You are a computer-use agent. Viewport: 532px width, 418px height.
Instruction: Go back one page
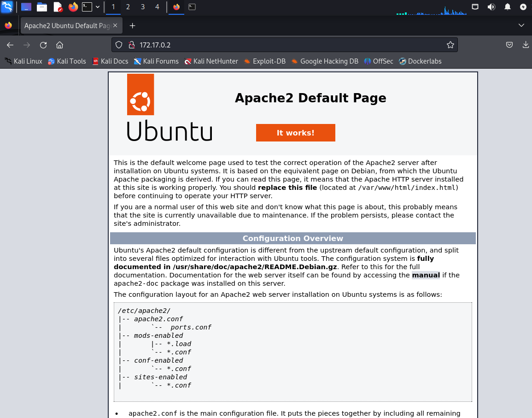point(10,45)
